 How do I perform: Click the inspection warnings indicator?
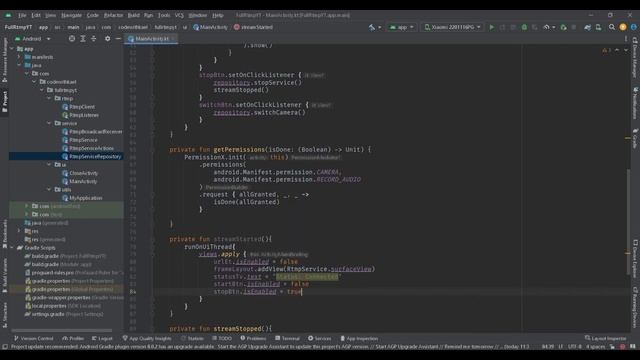click(x=606, y=50)
